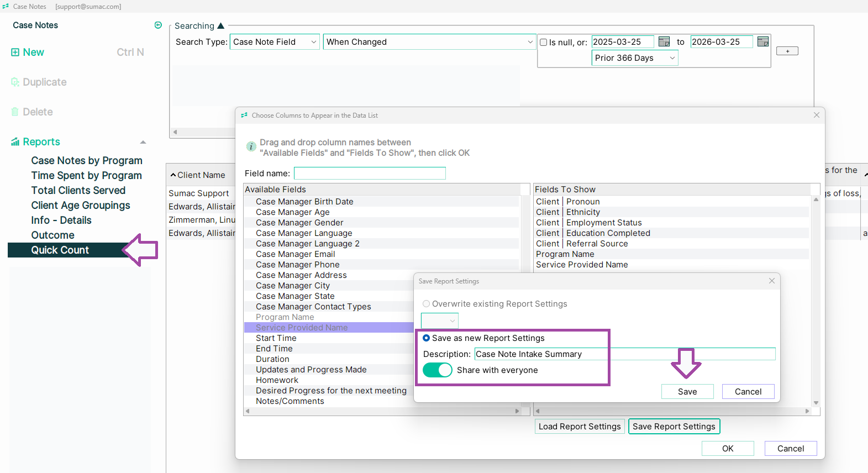Open the Case Notes by Program report

coord(87,161)
